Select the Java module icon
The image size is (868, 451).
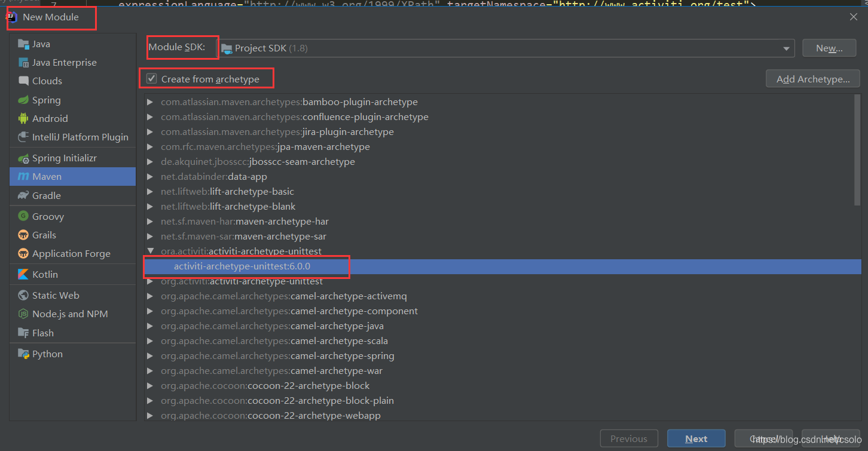click(x=23, y=44)
